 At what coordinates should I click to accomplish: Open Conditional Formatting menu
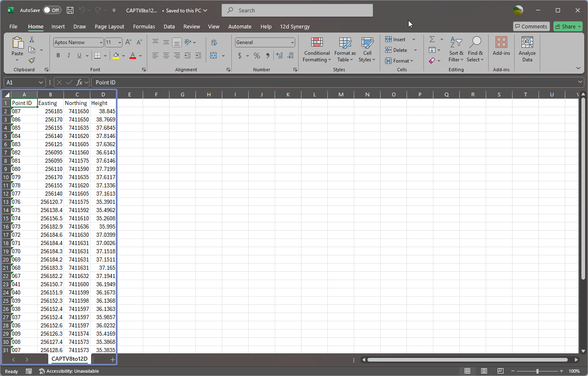[x=317, y=49]
